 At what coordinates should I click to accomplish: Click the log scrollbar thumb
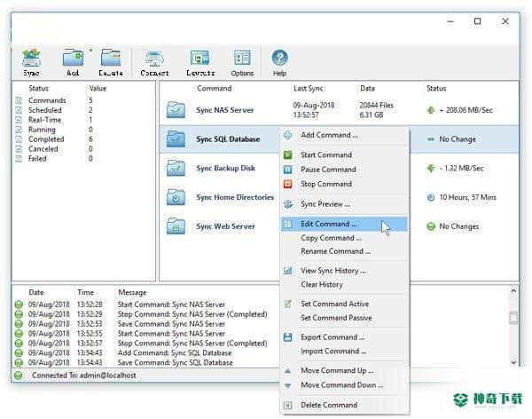513,318
